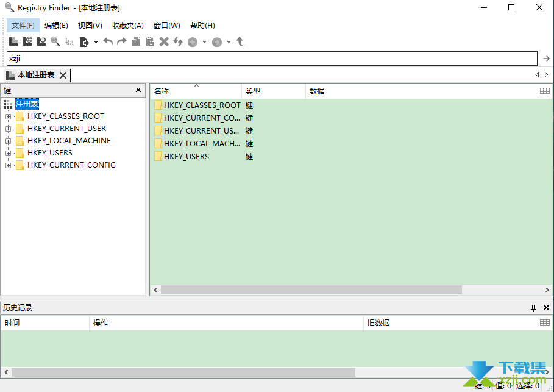Navigate forward with round right arrow
Screen dimensions: 554x392
(x=217, y=43)
